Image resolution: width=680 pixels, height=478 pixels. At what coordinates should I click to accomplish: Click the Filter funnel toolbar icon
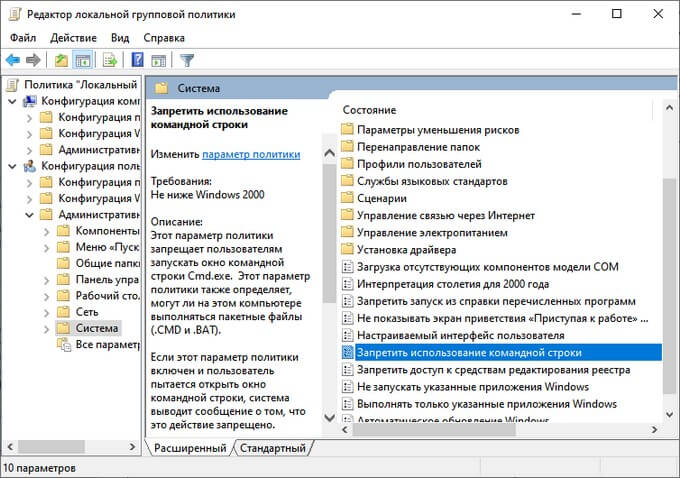pyautogui.click(x=186, y=60)
